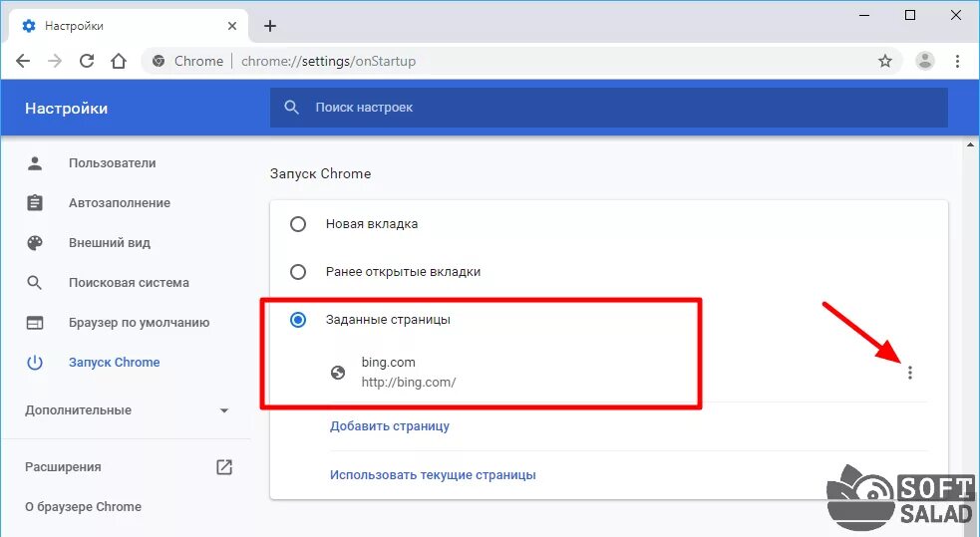Select 'Заданные страницы' radio option

(x=297, y=320)
